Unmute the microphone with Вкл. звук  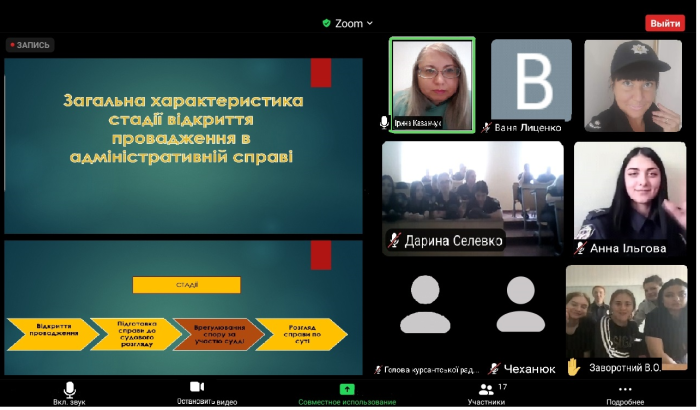point(69,390)
